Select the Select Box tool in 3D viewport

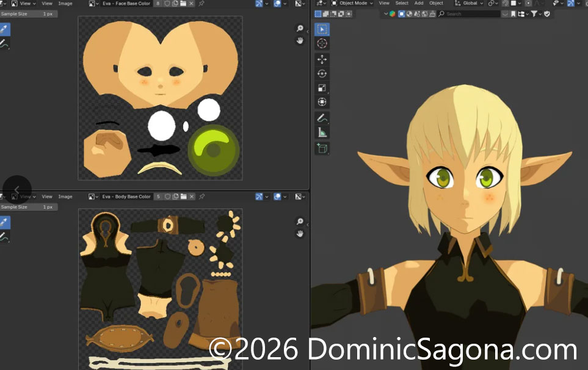point(322,29)
